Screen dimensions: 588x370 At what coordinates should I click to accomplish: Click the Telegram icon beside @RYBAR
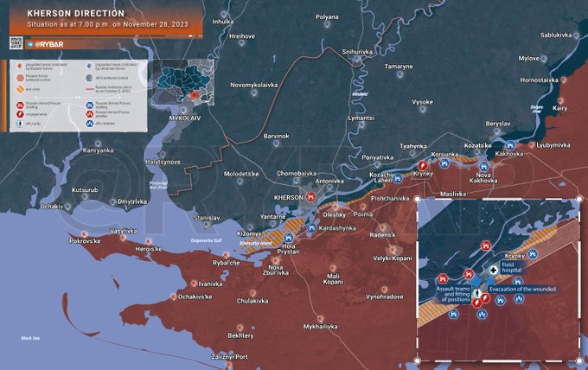pos(31,45)
